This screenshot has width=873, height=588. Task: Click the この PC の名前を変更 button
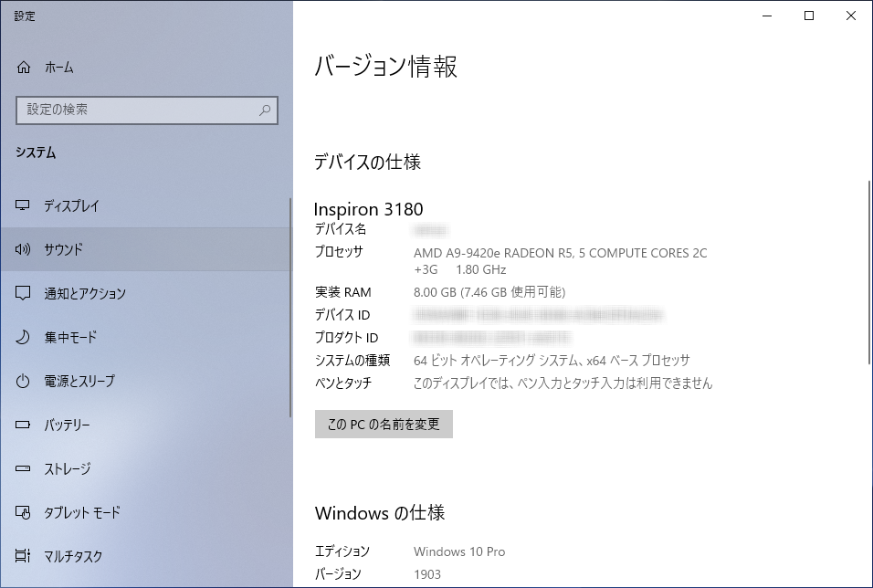[384, 425]
